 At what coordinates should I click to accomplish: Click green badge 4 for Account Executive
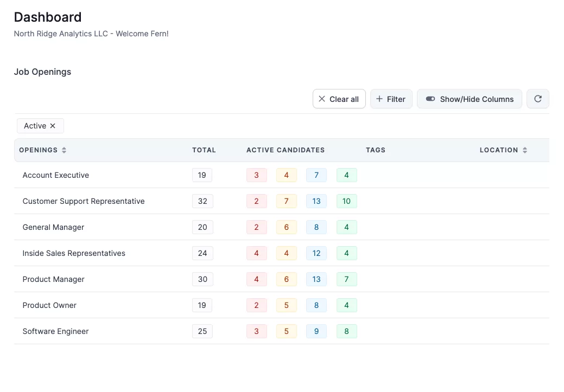coord(347,175)
